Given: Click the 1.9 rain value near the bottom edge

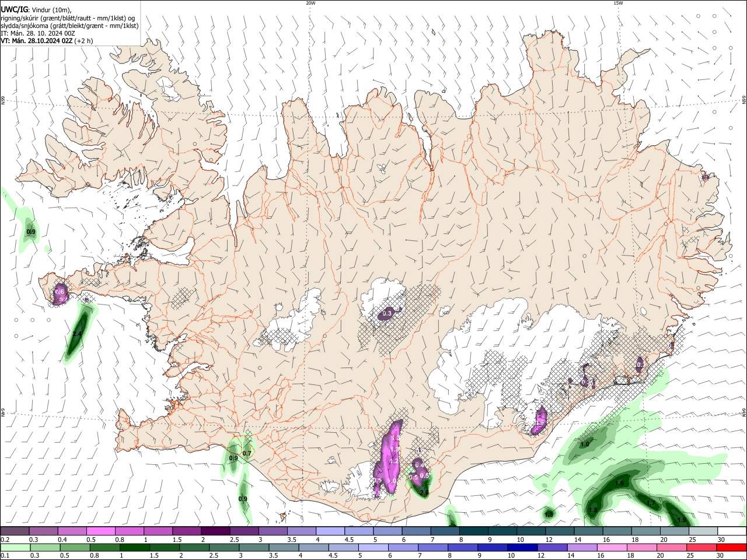Looking at the screenshot, I should 682,520.
